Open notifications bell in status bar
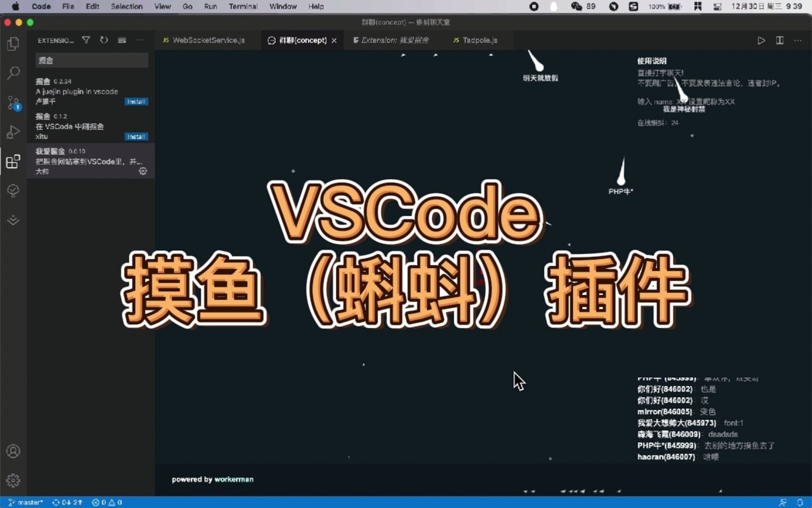Screen dimensions: 812x508 [x=800, y=502]
